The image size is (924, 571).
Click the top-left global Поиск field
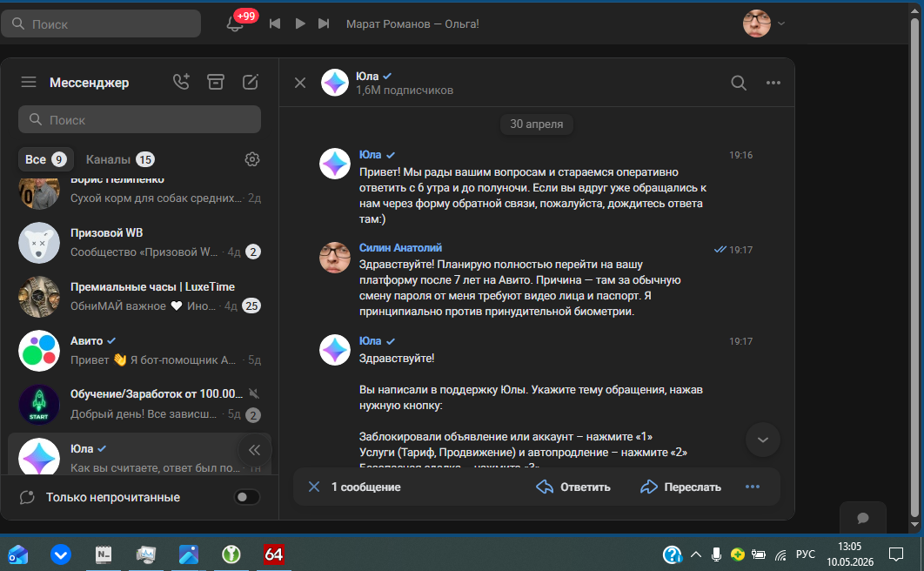click(101, 24)
